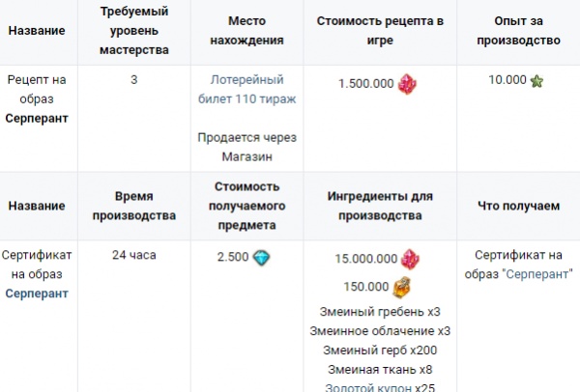This screenshot has height=392, width=580.
Task: Click the gold nugget icon beside 150.000
Action: pos(401,287)
